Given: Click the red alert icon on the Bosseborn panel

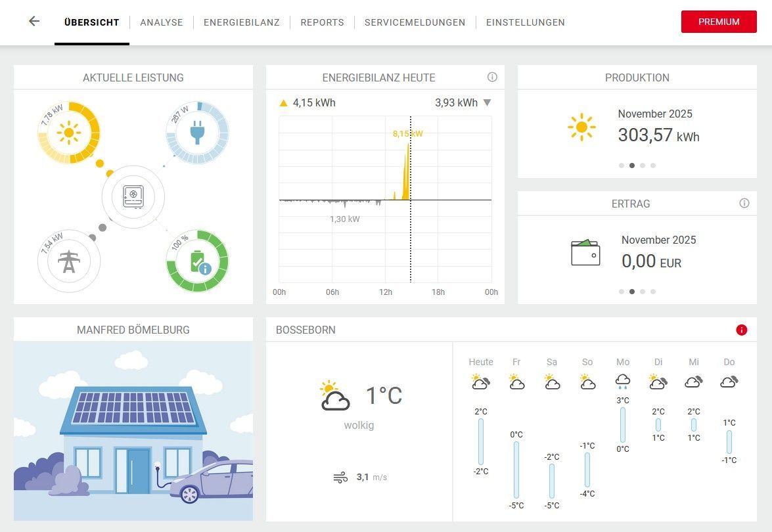Looking at the screenshot, I should tap(741, 330).
